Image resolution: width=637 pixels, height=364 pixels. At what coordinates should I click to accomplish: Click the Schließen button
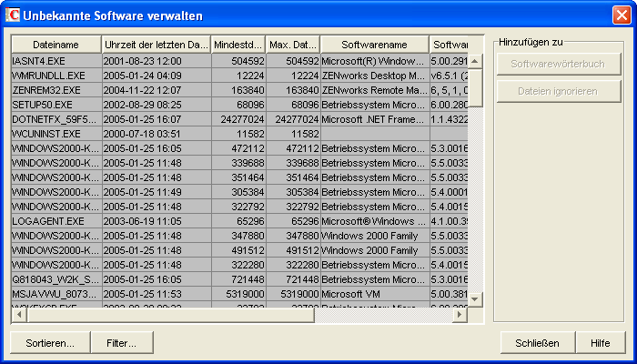538,343
